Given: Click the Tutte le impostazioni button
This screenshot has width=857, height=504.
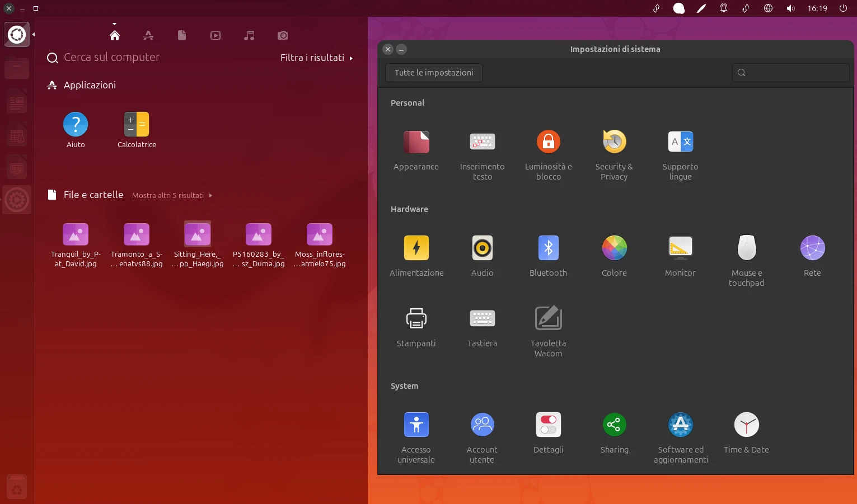Looking at the screenshot, I should pyautogui.click(x=434, y=73).
